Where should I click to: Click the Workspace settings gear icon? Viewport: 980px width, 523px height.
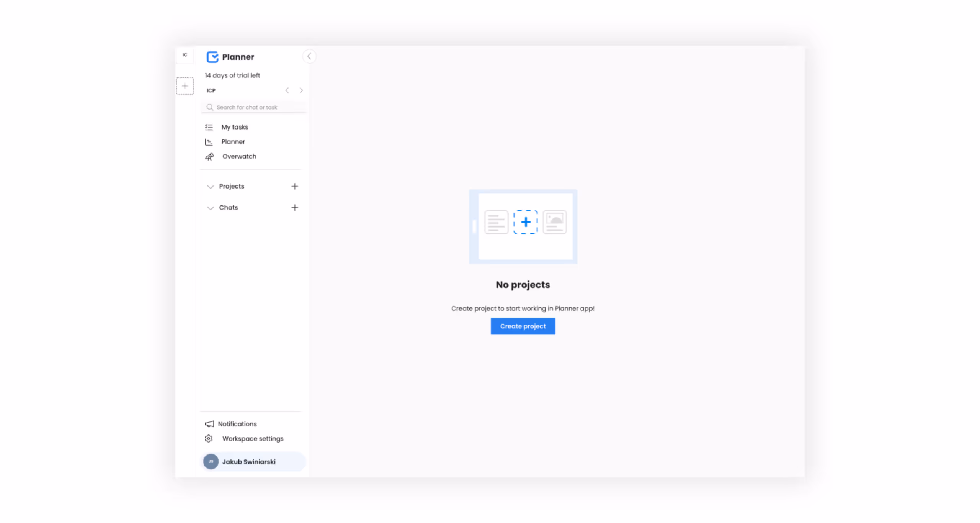click(209, 438)
